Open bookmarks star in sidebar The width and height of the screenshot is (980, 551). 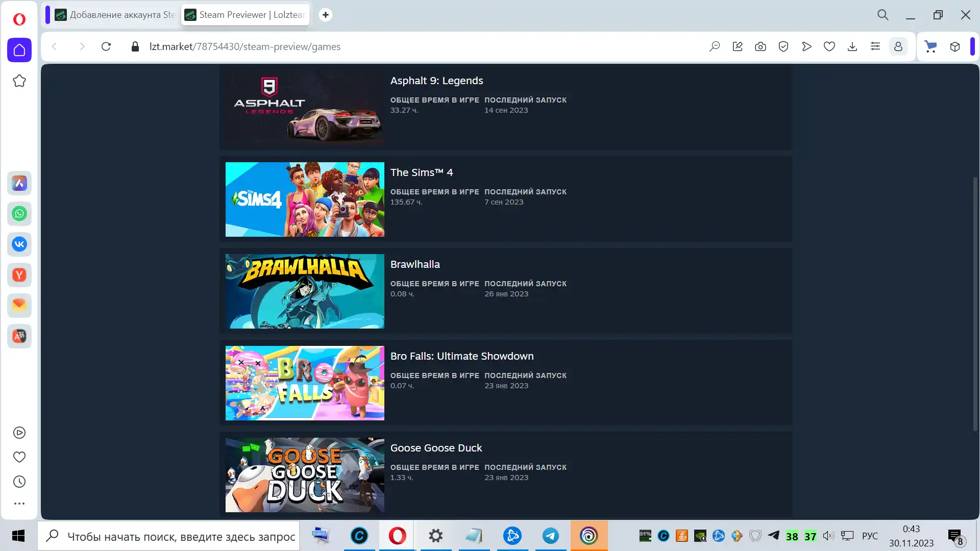pyautogui.click(x=19, y=81)
